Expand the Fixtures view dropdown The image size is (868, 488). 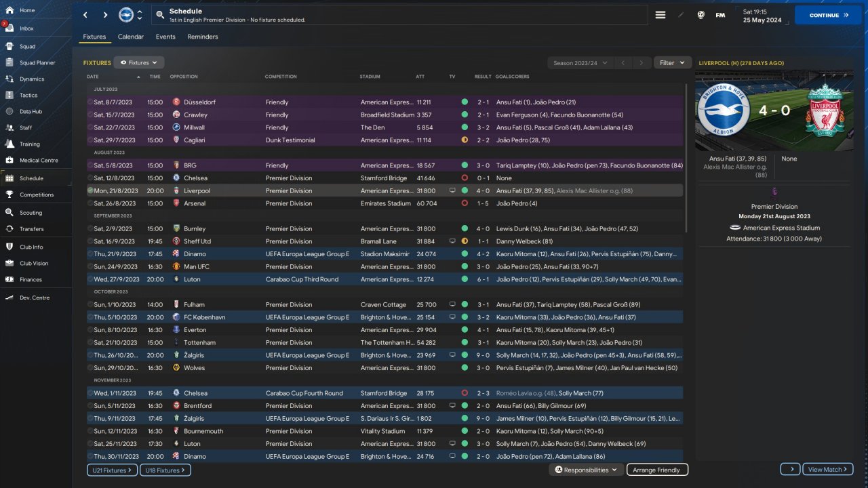click(139, 62)
